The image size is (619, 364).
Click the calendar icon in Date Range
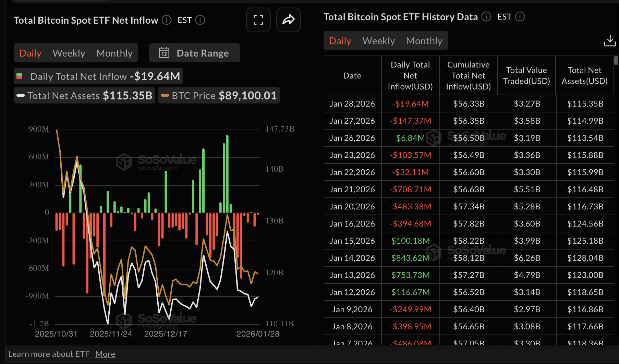[x=164, y=53]
